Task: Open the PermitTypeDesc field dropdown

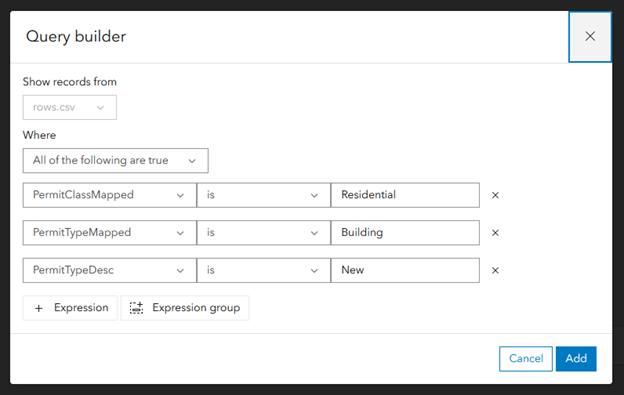Action: coord(109,270)
